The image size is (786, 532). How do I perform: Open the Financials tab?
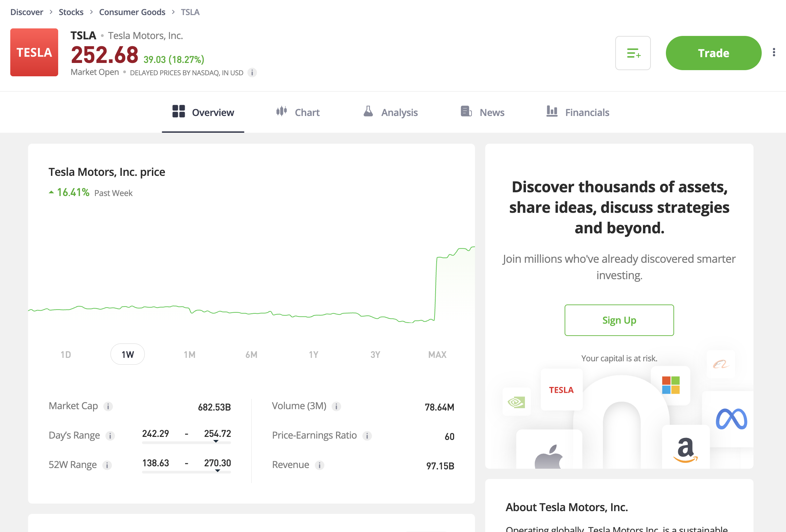pyautogui.click(x=578, y=112)
